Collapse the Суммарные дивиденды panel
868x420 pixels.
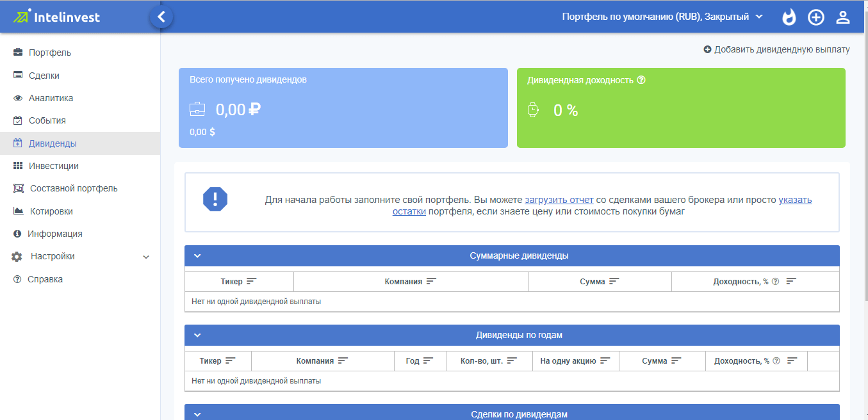point(197,256)
